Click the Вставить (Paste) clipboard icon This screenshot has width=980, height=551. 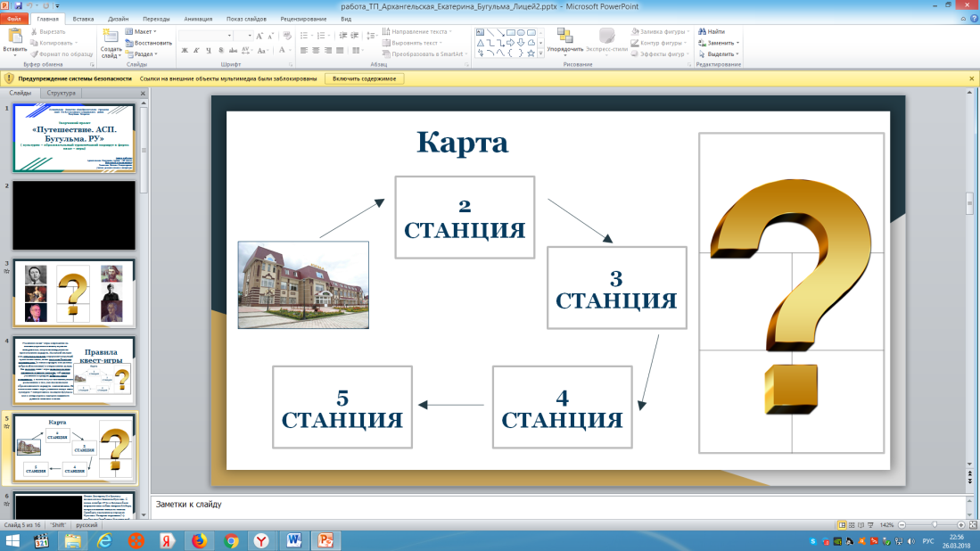coord(15,37)
